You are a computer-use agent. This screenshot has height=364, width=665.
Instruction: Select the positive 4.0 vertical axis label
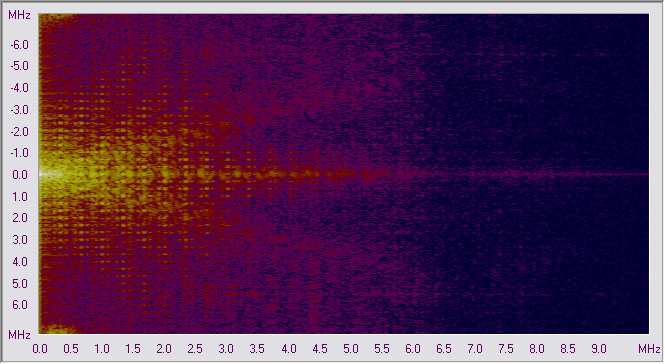coord(20,262)
